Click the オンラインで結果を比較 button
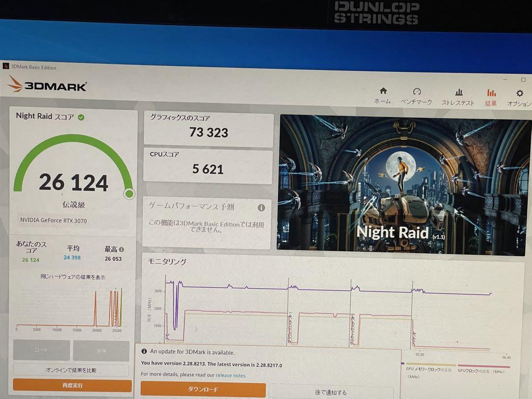The image size is (532, 399). tap(71, 370)
